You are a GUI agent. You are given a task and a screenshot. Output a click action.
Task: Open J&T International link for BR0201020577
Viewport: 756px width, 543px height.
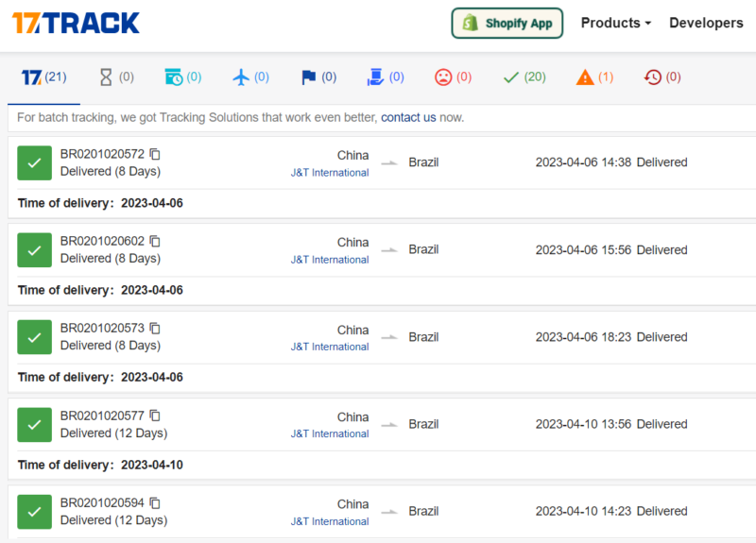[330, 433]
